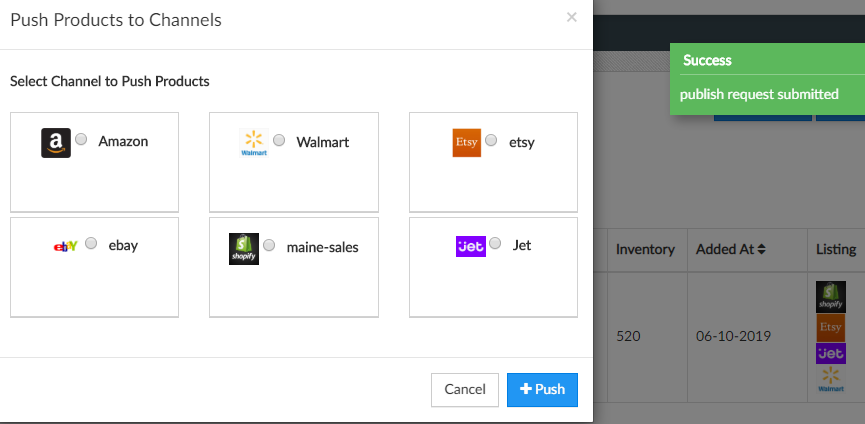Click the Walmart logo in channel list
This screenshot has height=424, width=865.
click(254, 143)
